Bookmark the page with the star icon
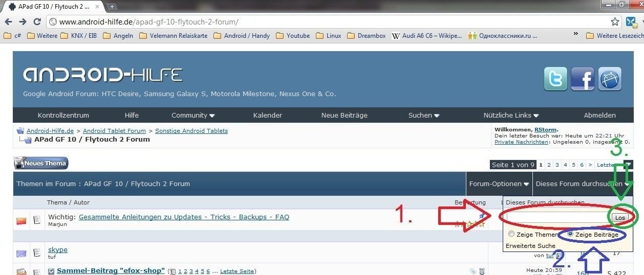Screen dimensions: 644x275 [x=615, y=22]
